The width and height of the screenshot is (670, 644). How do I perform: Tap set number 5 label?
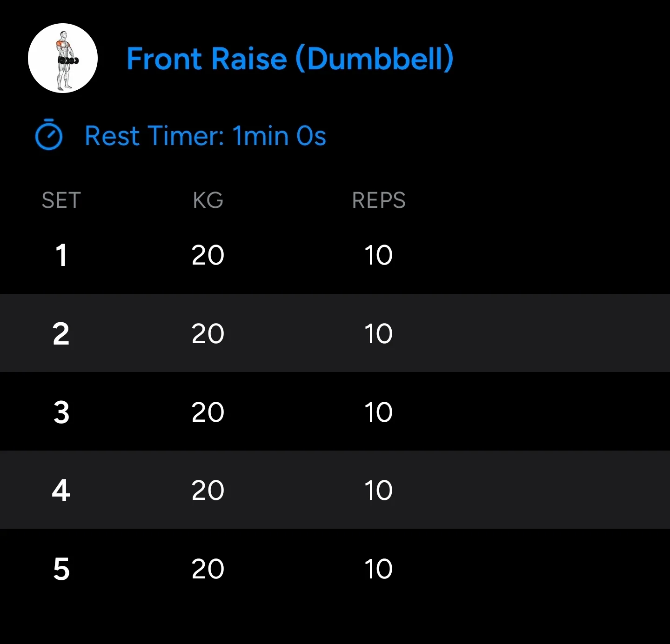[x=61, y=569]
